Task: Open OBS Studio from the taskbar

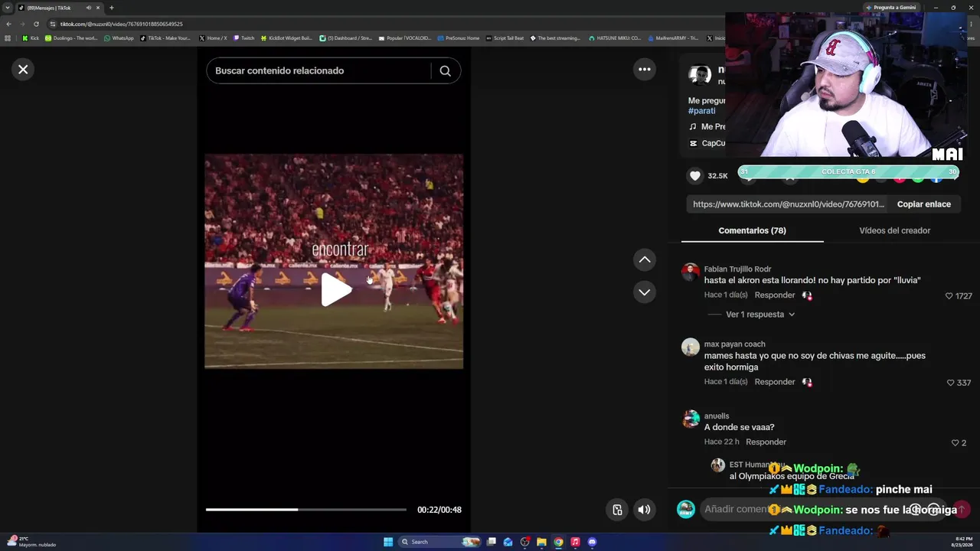Action: click(524, 542)
